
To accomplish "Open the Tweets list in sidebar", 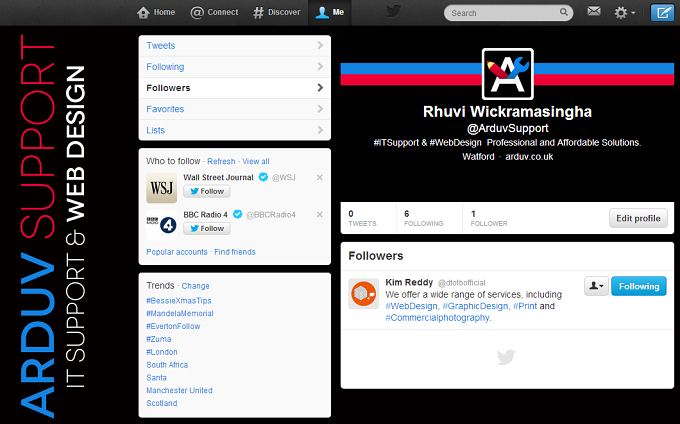I will pyautogui.click(x=235, y=46).
